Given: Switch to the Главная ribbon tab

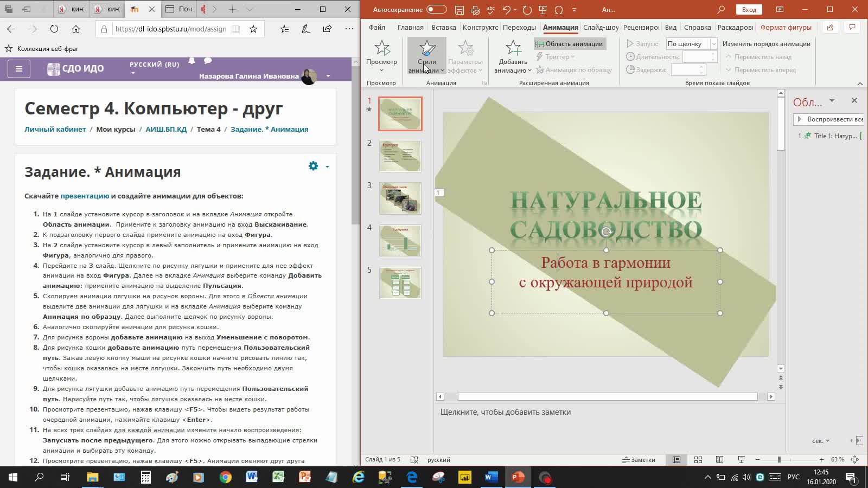Looking at the screenshot, I should (x=410, y=28).
